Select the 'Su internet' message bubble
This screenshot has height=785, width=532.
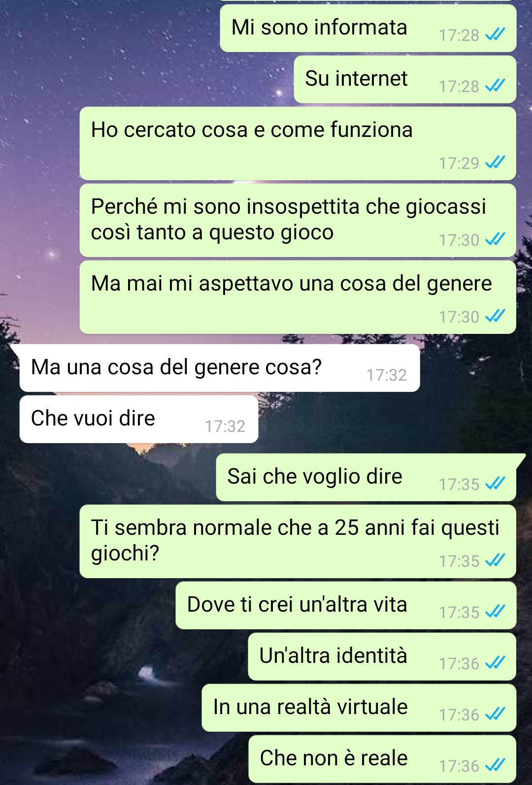[405, 79]
